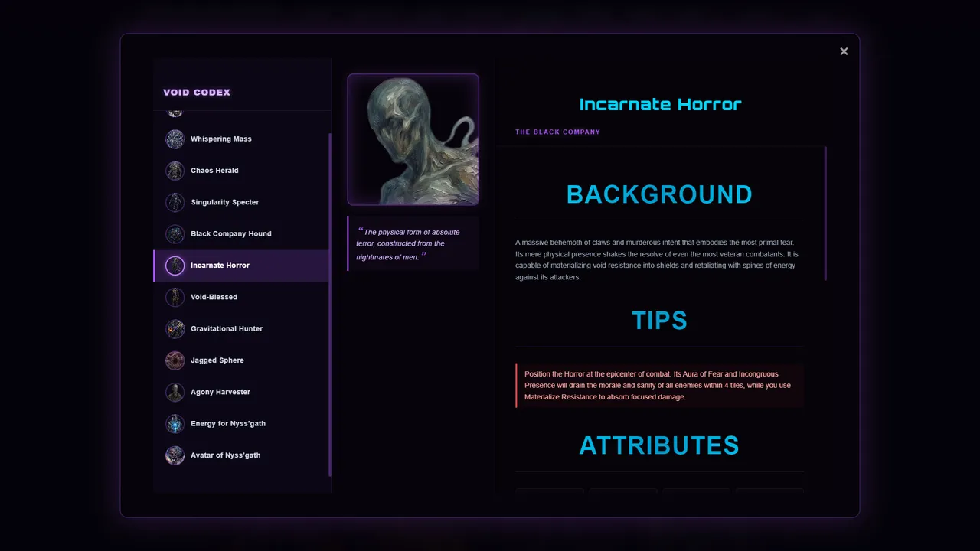Click the Black Company Hound portrait icon

point(175,234)
